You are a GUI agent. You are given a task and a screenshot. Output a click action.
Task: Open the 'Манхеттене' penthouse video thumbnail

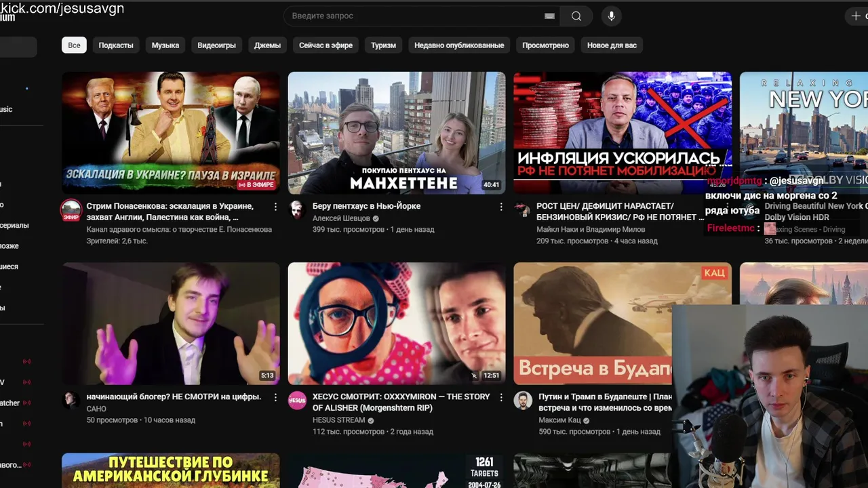(397, 133)
